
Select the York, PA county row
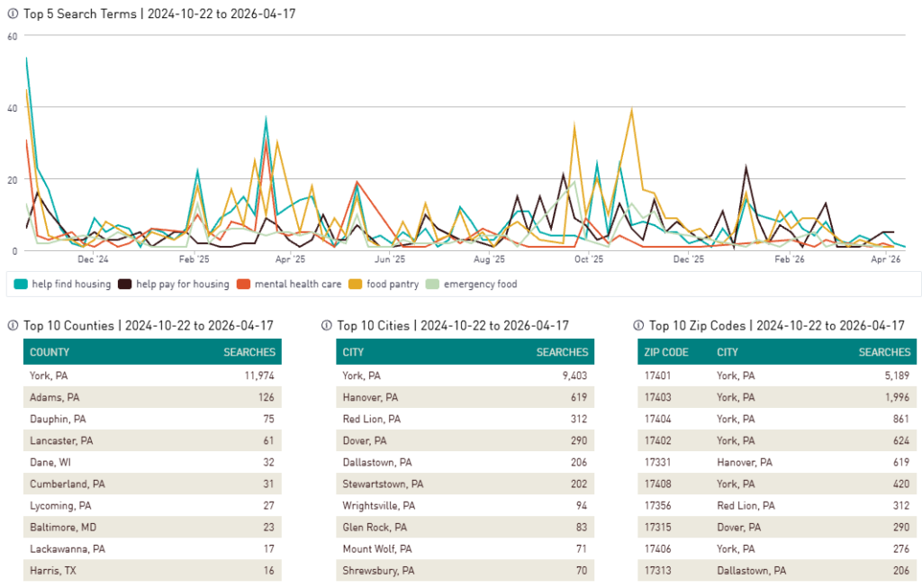[x=151, y=375]
